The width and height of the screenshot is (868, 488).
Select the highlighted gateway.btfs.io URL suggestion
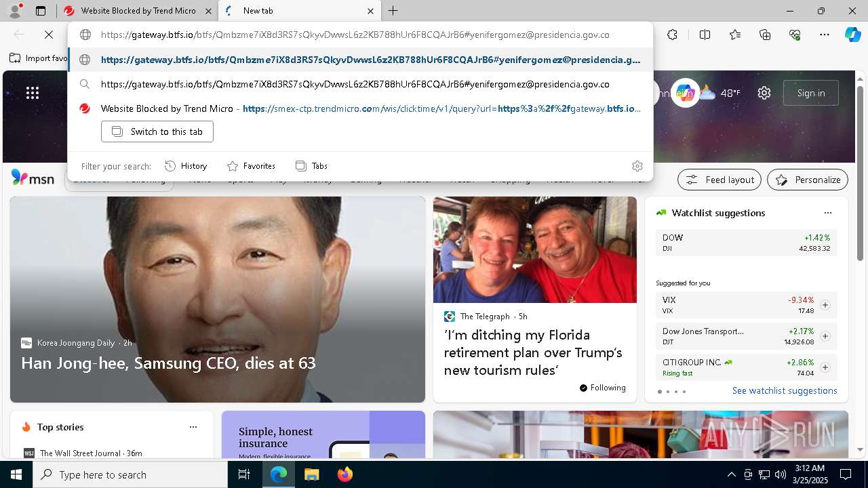(x=361, y=60)
